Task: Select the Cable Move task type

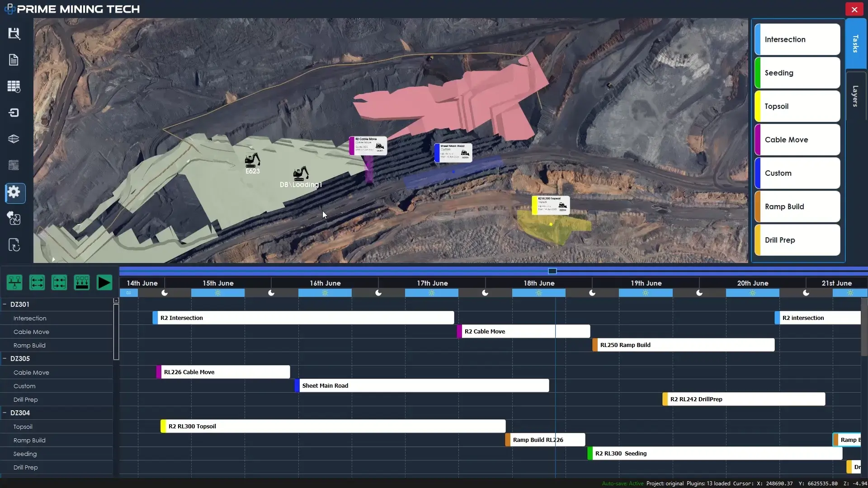Action: [x=797, y=140]
